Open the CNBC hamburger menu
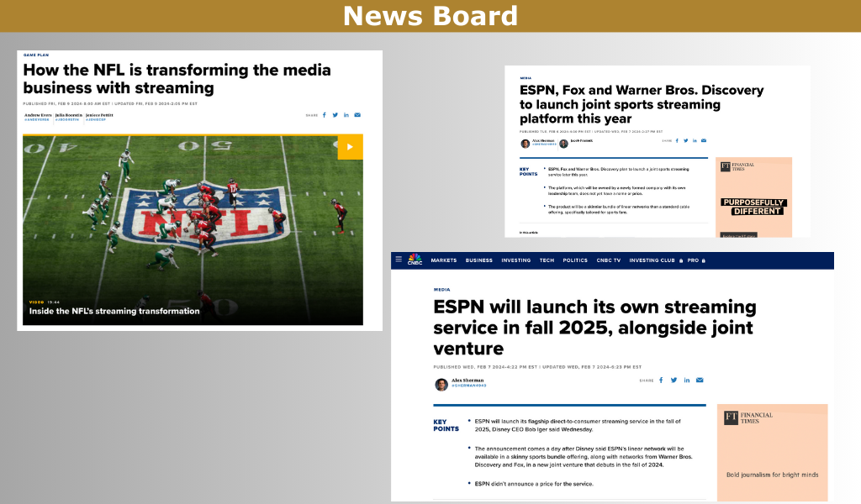This screenshot has width=861, height=504. pyautogui.click(x=399, y=260)
